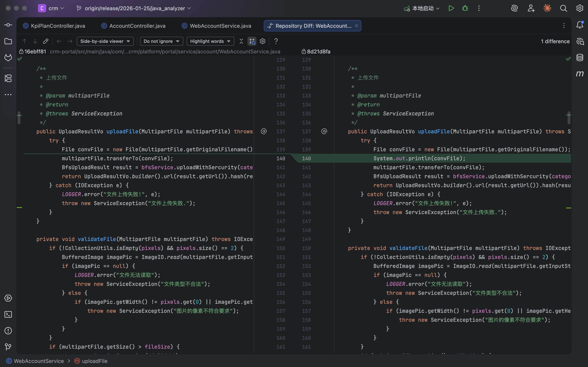Open the Commit tool window icon
This screenshot has height=367, width=588.
coord(8,25)
